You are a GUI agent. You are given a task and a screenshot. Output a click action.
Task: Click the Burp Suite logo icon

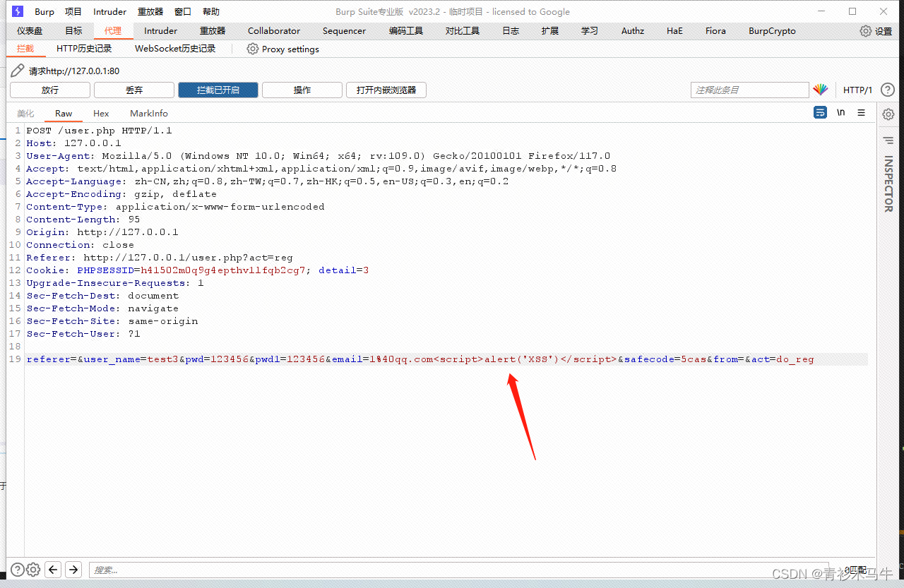18,11
